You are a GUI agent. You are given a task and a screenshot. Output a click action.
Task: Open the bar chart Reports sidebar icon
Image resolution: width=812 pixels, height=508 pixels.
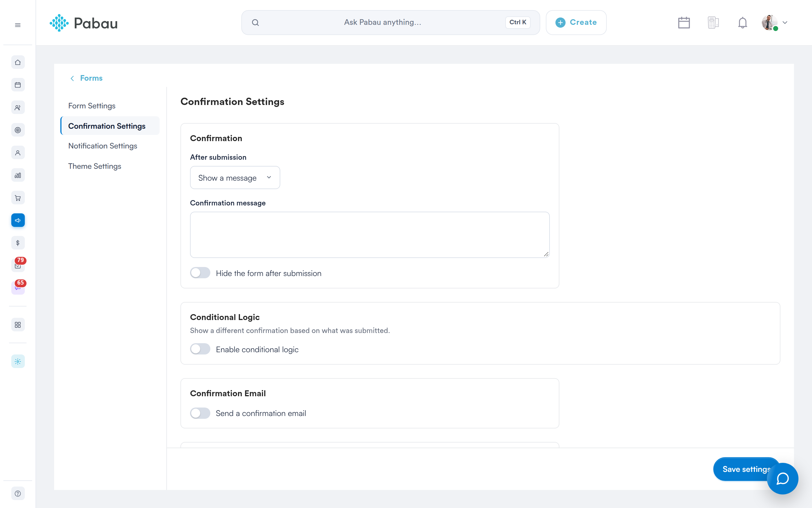click(18, 175)
